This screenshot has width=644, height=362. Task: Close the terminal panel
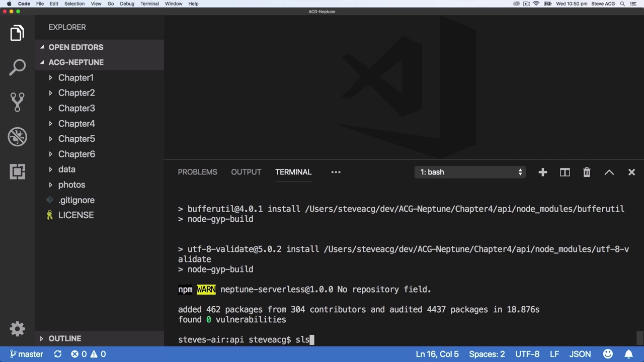[631, 172]
